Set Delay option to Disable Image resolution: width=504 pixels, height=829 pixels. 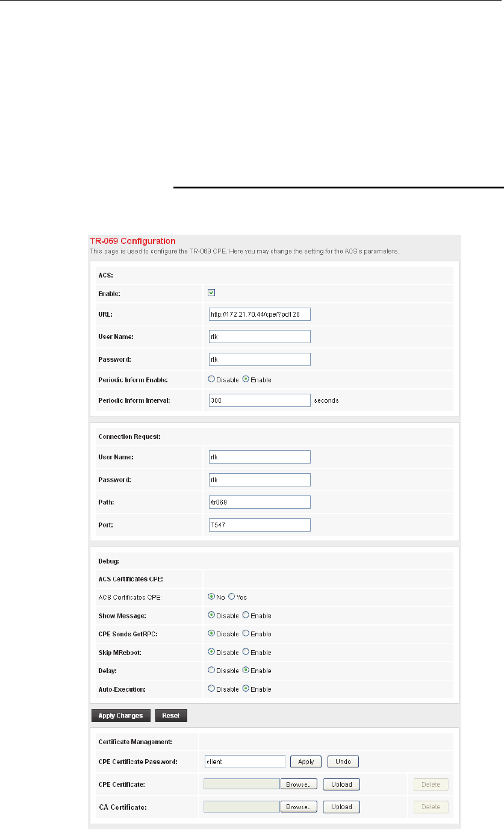pos(211,670)
